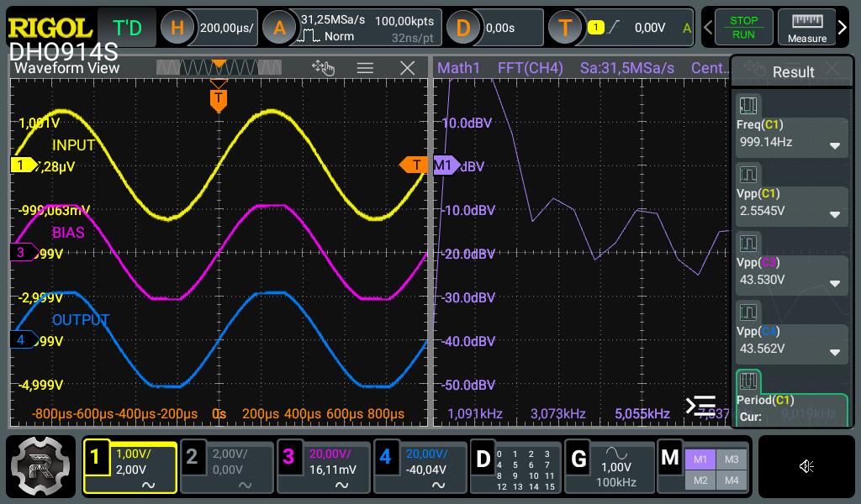Screen dimensions: 861x504
Task: Click the 100,00kpts memory depth readout
Action: click(404, 21)
